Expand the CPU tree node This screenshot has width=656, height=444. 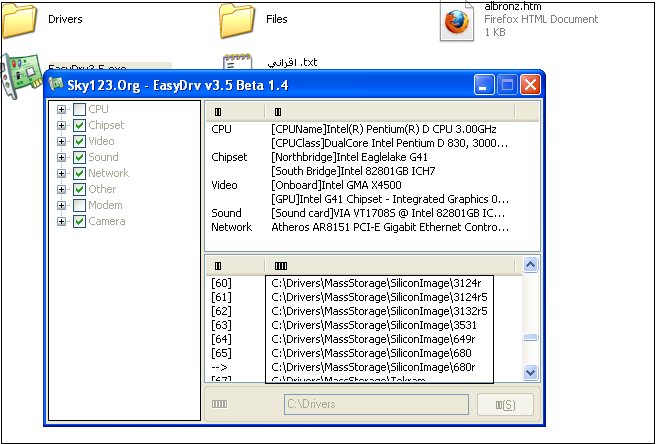61,110
